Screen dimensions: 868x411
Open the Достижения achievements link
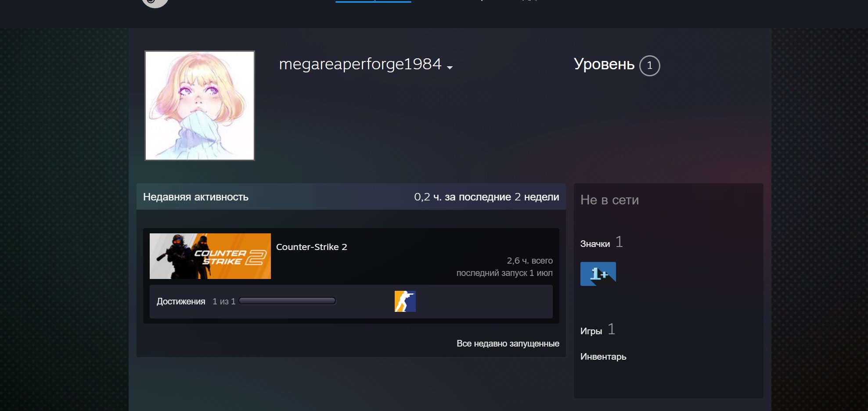pos(181,301)
